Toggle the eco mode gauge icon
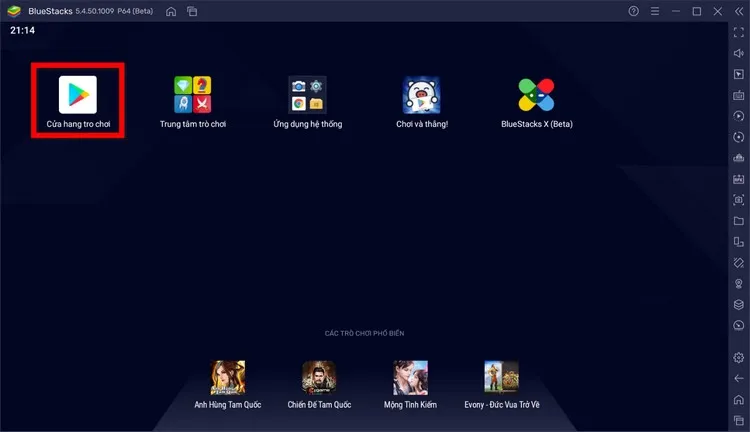Image resolution: width=750 pixels, height=432 pixels. click(x=739, y=326)
